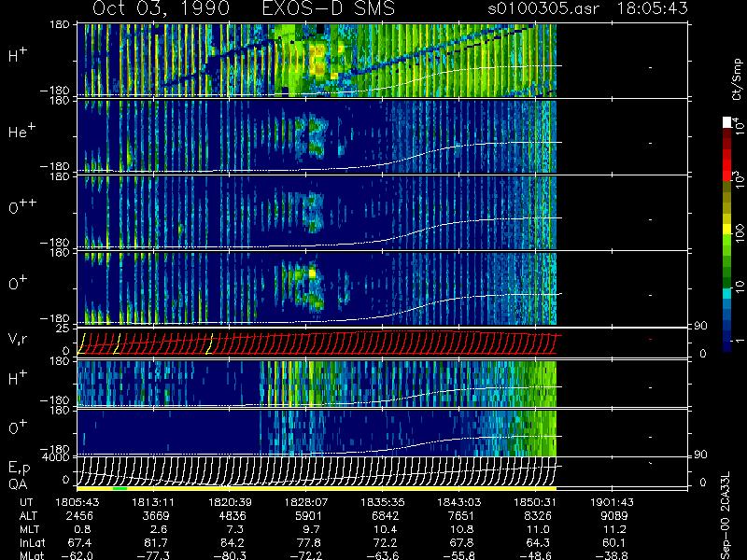Click the altitude value '4836'
Image resolution: width=747 pixels, height=560 pixels.
point(232,516)
